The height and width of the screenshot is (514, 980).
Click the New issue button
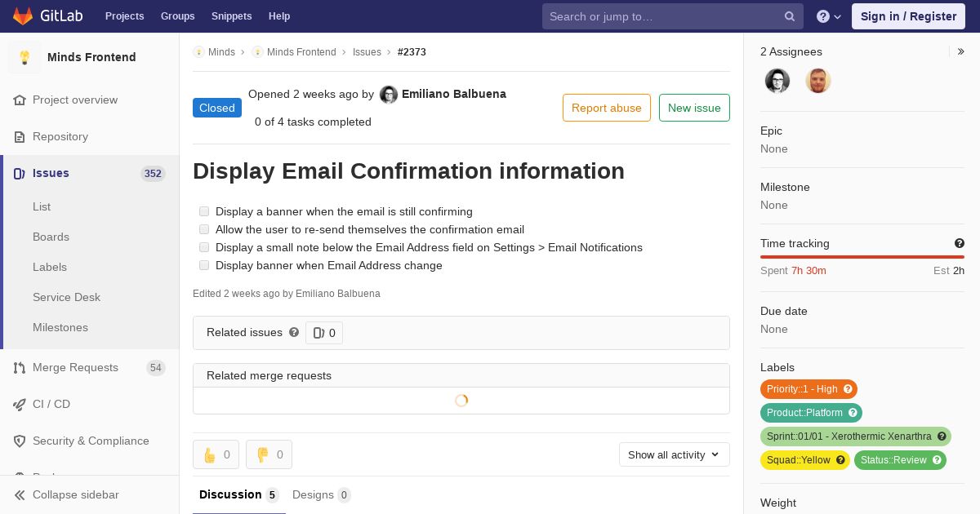pos(694,108)
